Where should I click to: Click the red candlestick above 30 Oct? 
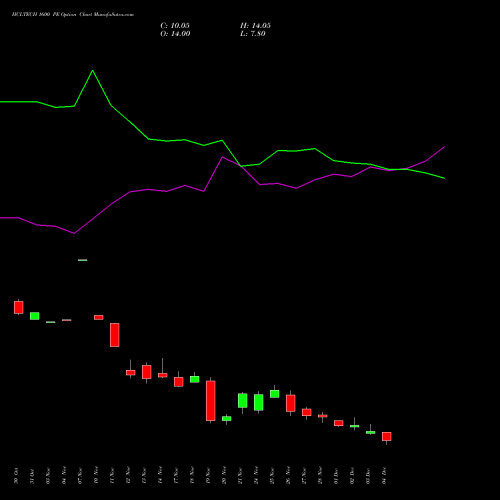pyautogui.click(x=19, y=307)
